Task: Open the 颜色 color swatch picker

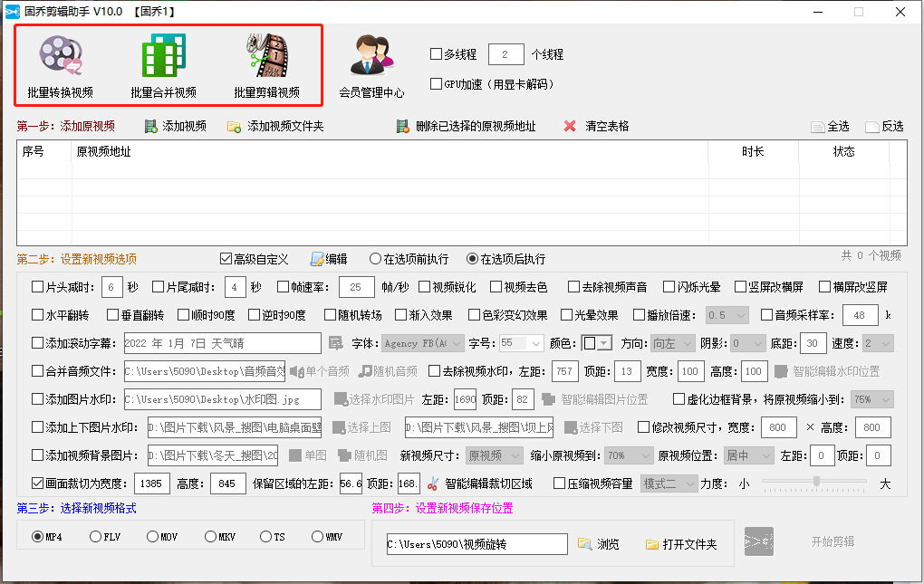Action: coord(596,343)
